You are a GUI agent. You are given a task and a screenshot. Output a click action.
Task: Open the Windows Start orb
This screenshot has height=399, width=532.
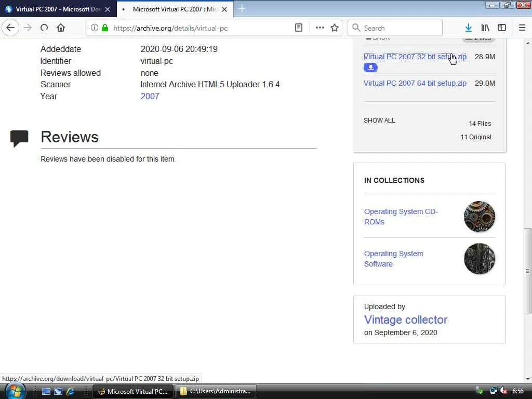15,391
